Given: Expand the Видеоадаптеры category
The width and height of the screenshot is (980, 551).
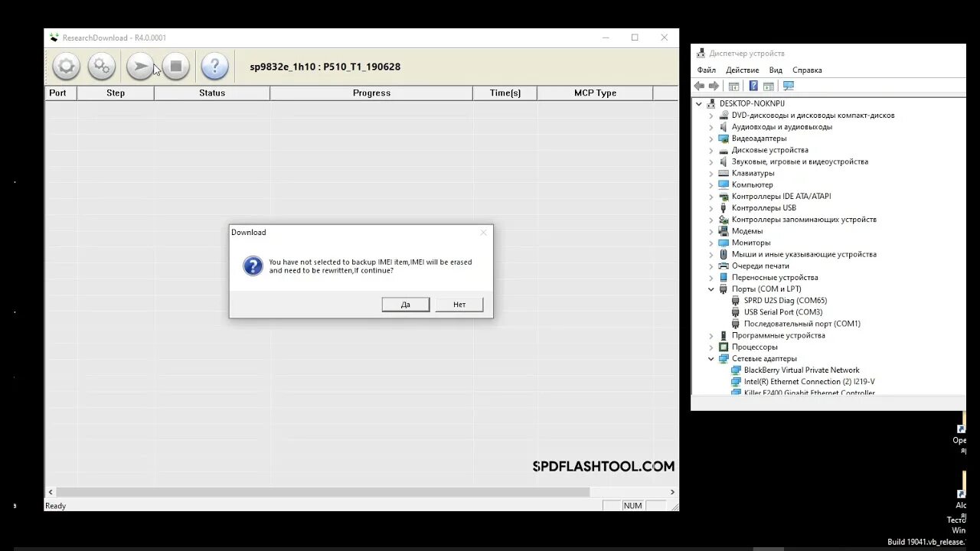Looking at the screenshot, I should [710, 139].
